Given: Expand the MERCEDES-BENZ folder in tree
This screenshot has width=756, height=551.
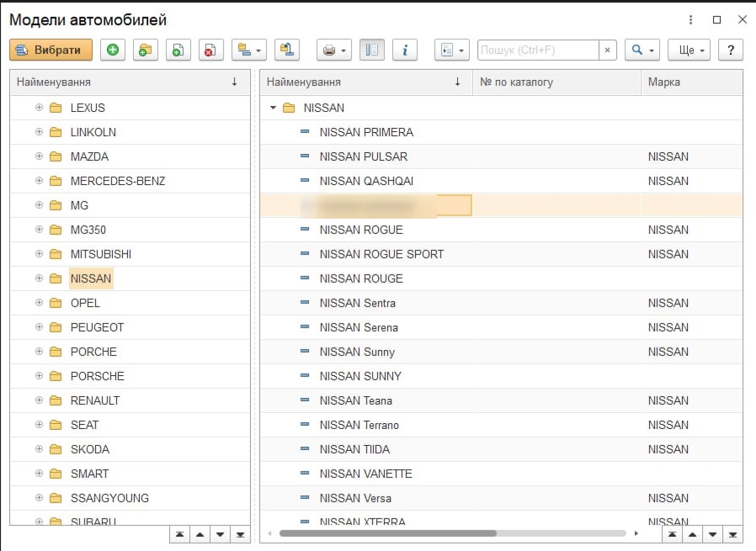Looking at the screenshot, I should 39,181.
